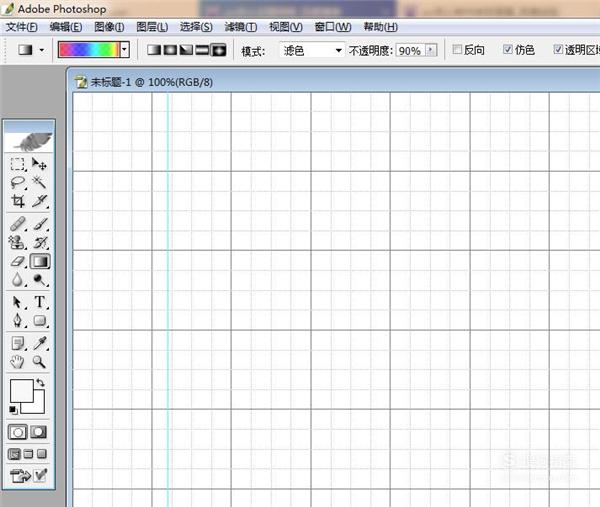Select the Magic Wand tool
The width and height of the screenshot is (600, 507).
click(40, 183)
